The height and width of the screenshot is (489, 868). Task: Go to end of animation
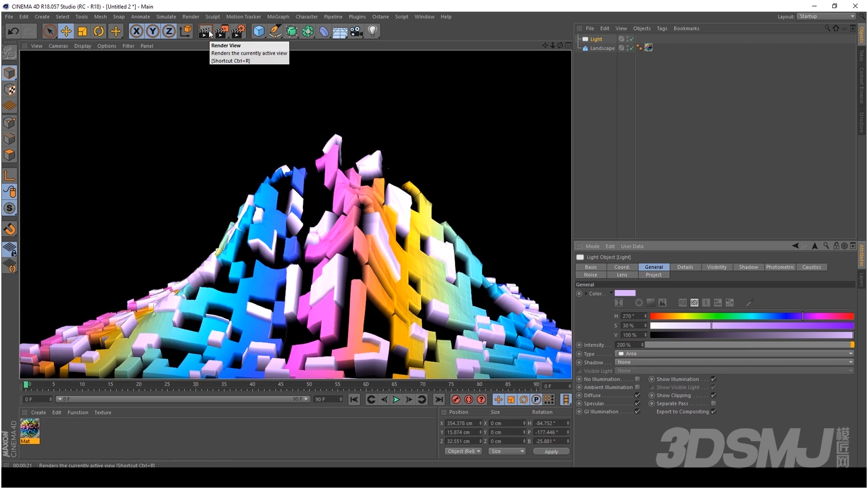pos(439,400)
